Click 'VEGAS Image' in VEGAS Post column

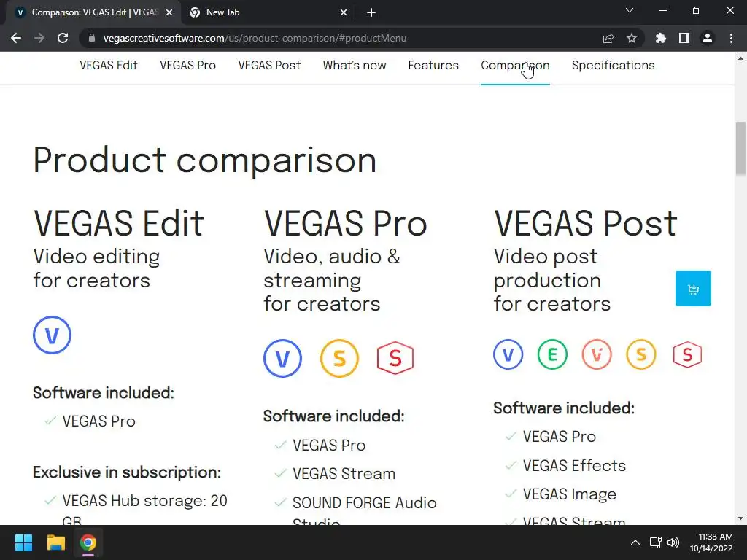pos(569,494)
